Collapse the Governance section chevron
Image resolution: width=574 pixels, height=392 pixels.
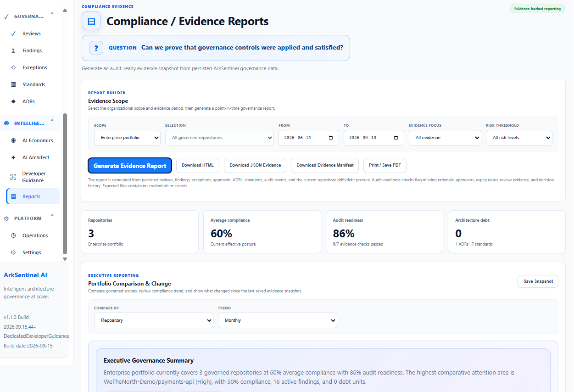52,14
